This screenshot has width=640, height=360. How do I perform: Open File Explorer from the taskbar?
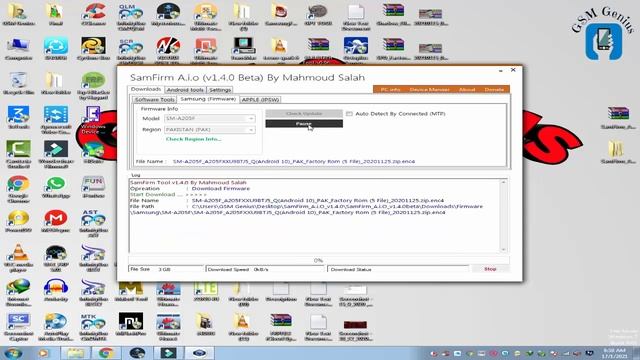76,353
